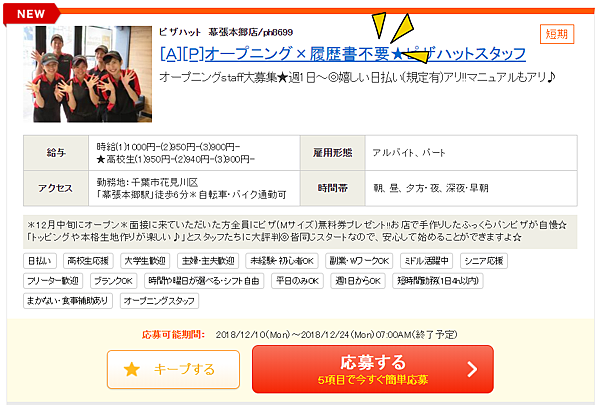
Task: Click the star icon on Keep button
Action: tap(132, 369)
